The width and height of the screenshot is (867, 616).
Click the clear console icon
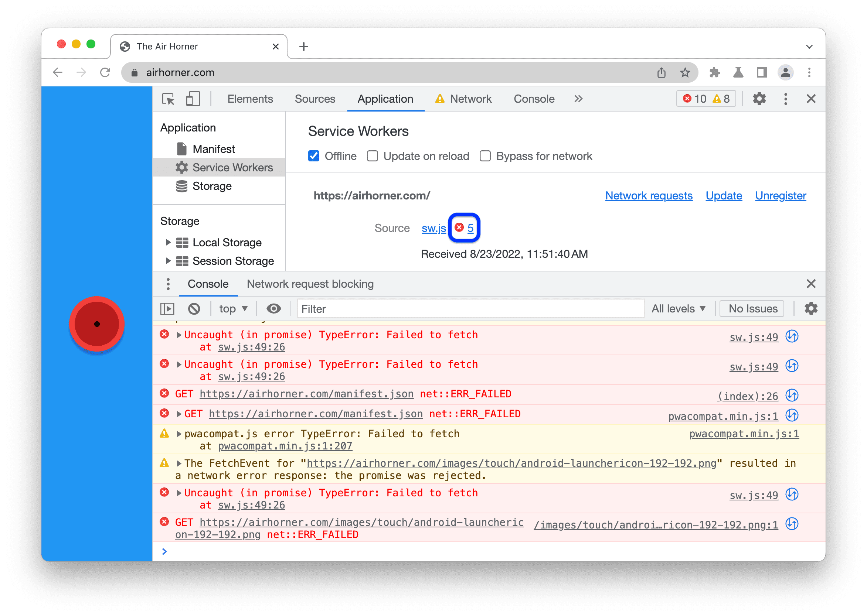pos(197,309)
